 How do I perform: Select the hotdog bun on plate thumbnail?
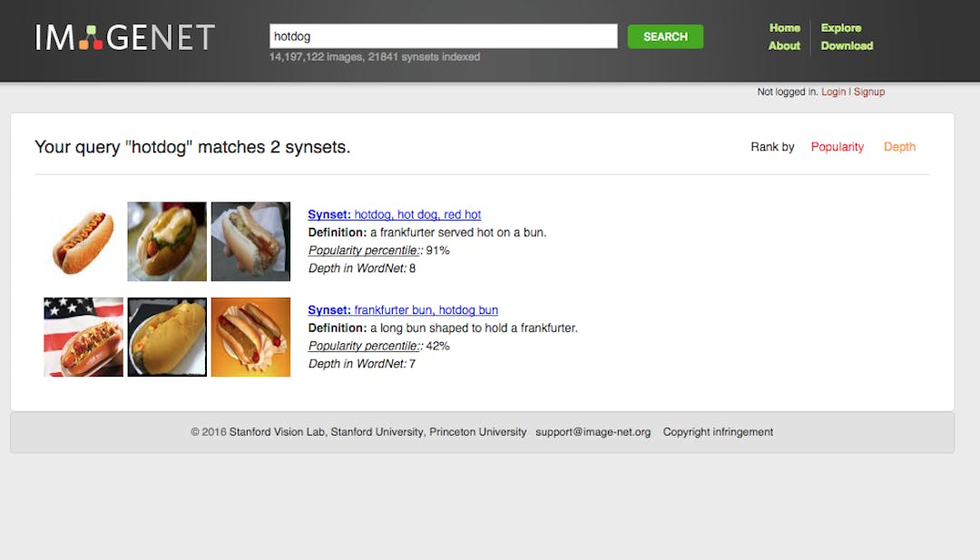tap(167, 337)
